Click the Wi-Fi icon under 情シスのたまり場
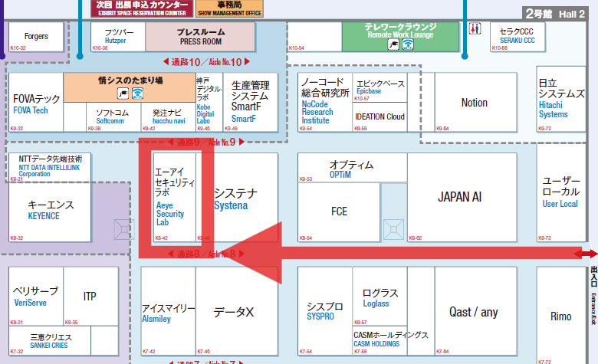The width and height of the screenshot is (598, 364). pyautogui.click(x=137, y=93)
